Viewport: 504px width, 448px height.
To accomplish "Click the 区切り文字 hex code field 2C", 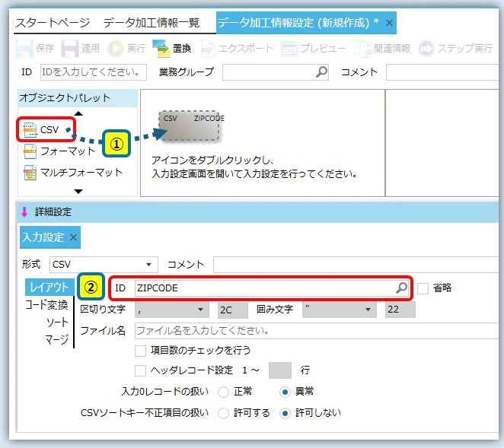I will point(233,310).
